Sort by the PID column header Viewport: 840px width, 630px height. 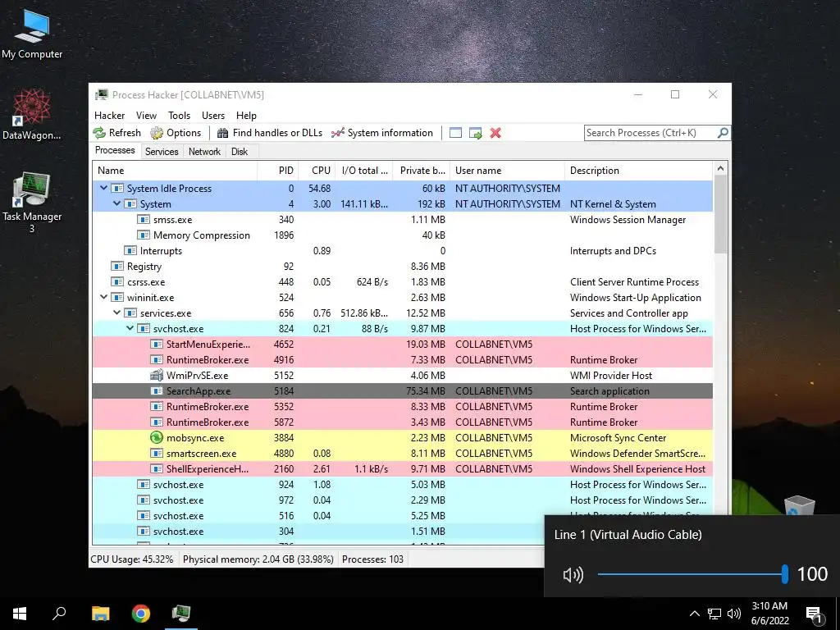[x=278, y=171]
